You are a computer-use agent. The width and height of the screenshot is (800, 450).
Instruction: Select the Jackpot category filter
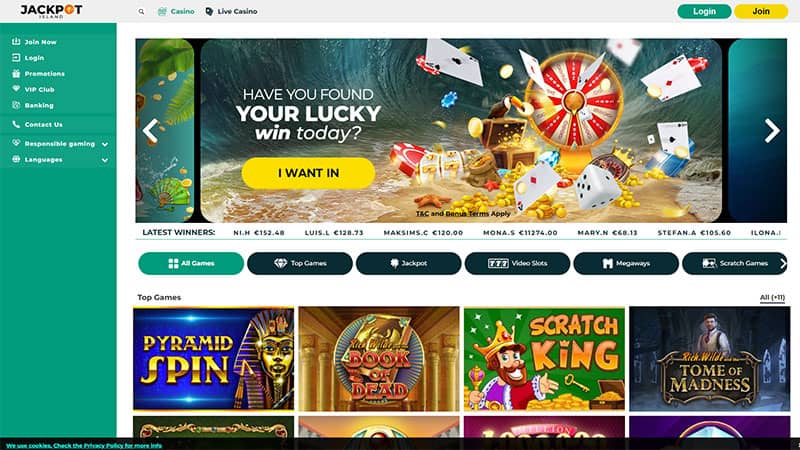click(409, 263)
